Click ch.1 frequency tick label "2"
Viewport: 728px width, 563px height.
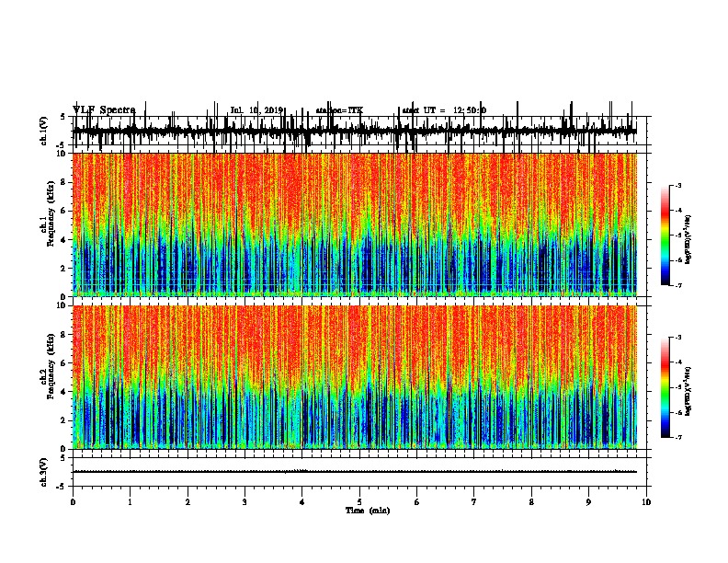(x=63, y=268)
